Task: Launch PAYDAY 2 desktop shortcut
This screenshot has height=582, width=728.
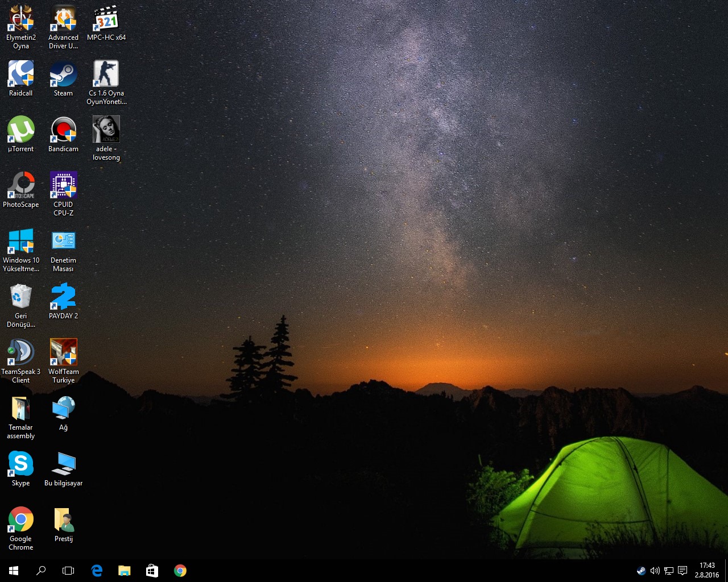Action: (x=63, y=301)
